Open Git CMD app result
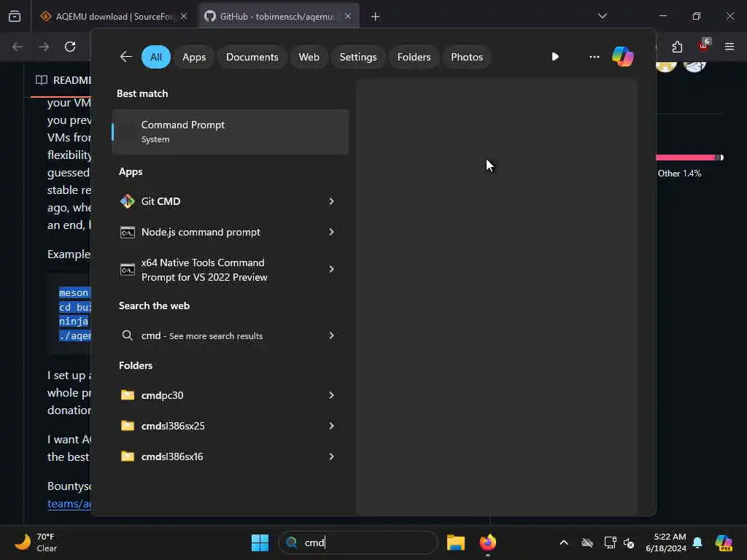Viewport: 747px width, 560px height. (230, 201)
